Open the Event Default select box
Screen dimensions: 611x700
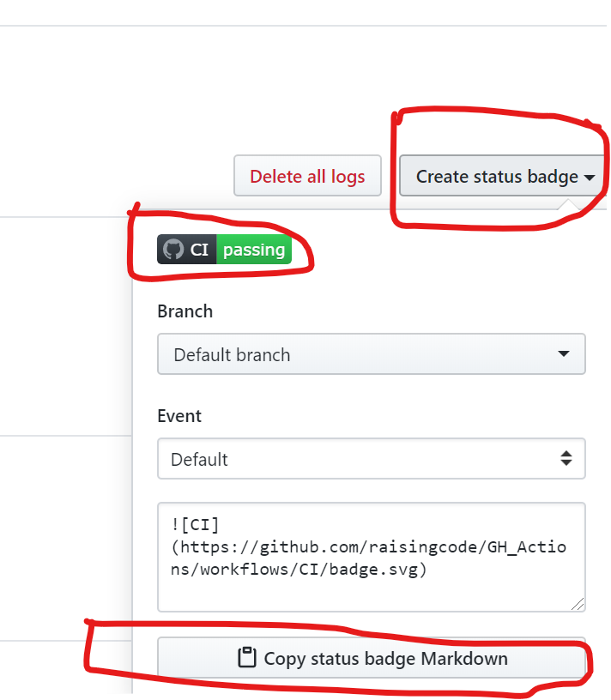(x=372, y=458)
